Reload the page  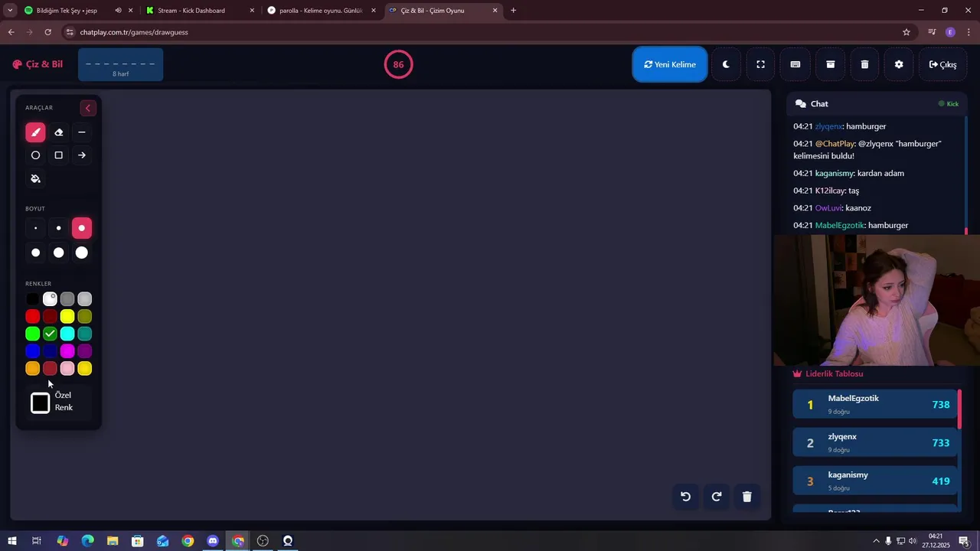[x=47, y=32]
